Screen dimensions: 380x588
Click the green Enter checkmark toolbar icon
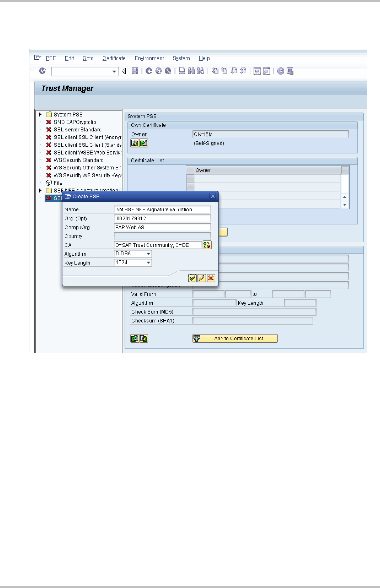click(43, 71)
